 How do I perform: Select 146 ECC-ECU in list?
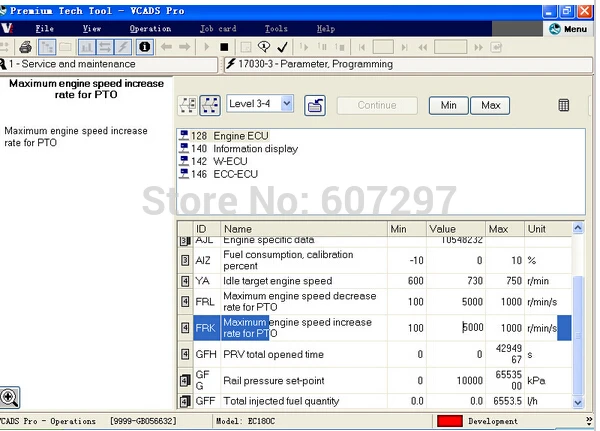click(x=218, y=174)
